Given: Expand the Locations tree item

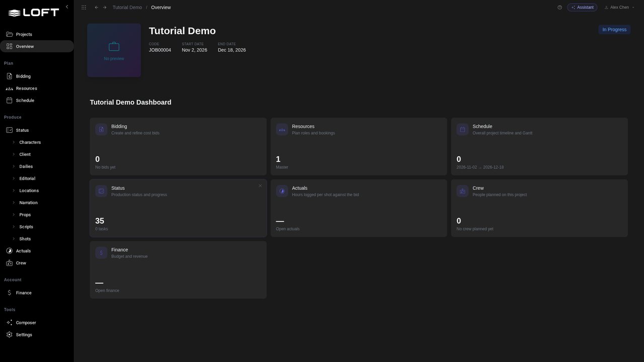Looking at the screenshot, I should tap(14, 191).
